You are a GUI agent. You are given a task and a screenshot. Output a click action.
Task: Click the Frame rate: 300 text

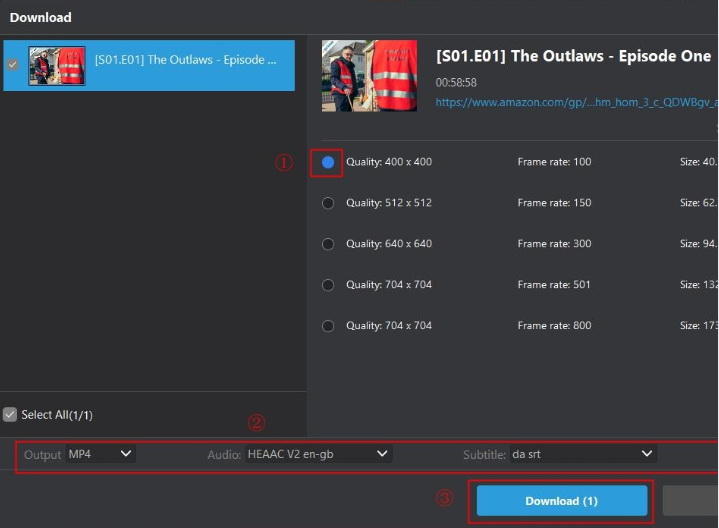554,244
